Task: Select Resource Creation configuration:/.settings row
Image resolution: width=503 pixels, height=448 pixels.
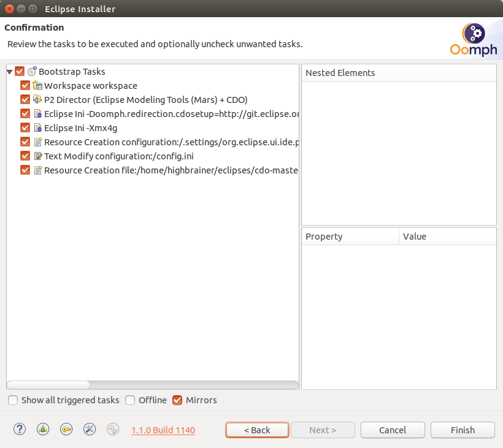Action: (x=171, y=142)
